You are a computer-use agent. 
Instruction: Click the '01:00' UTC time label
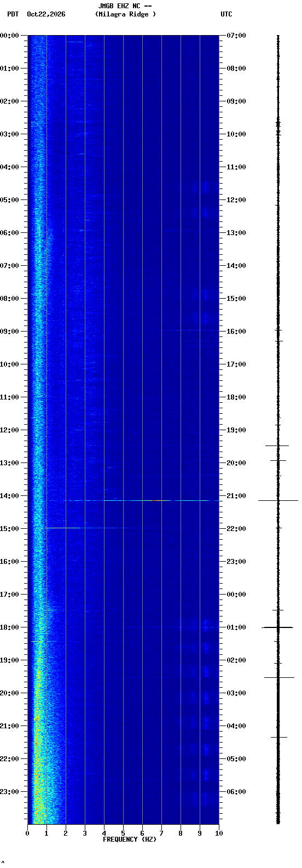(x=236, y=627)
